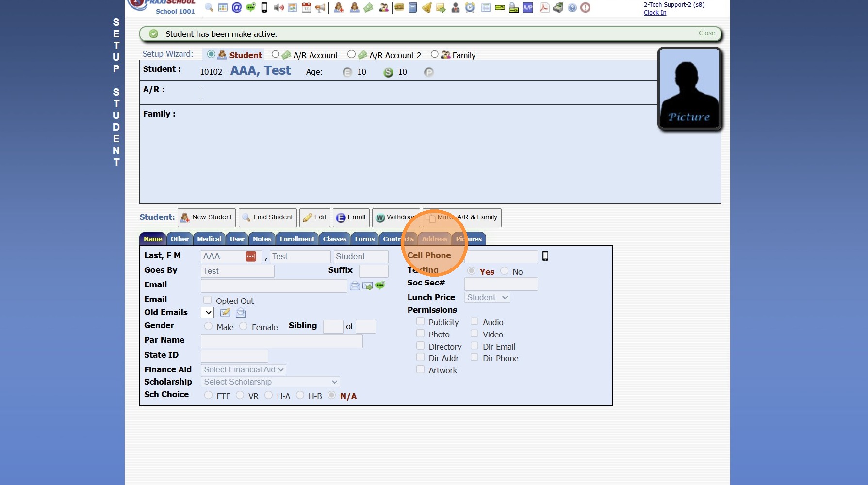The width and height of the screenshot is (868, 485).
Task: Click the Find Student button
Action: coord(268,217)
